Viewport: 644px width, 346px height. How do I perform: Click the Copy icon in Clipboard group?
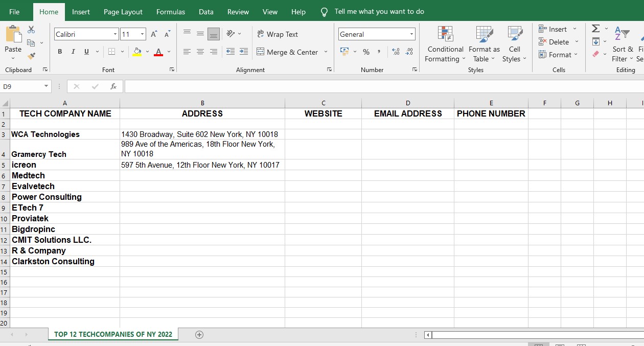click(x=31, y=43)
